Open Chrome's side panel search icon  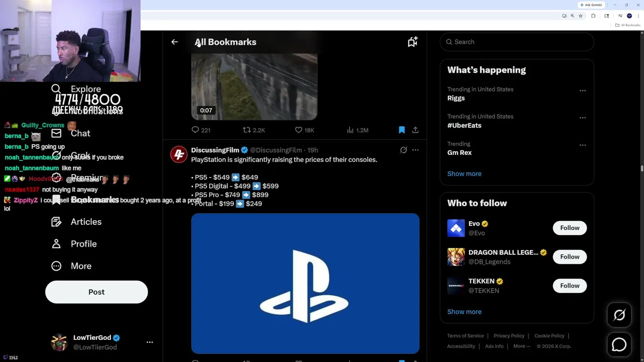pyautogui.click(x=607, y=16)
